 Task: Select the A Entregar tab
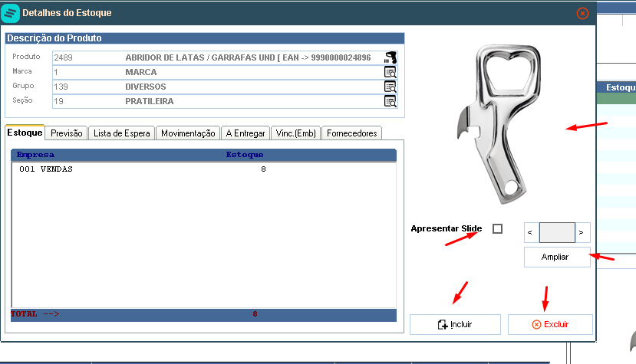tap(246, 133)
